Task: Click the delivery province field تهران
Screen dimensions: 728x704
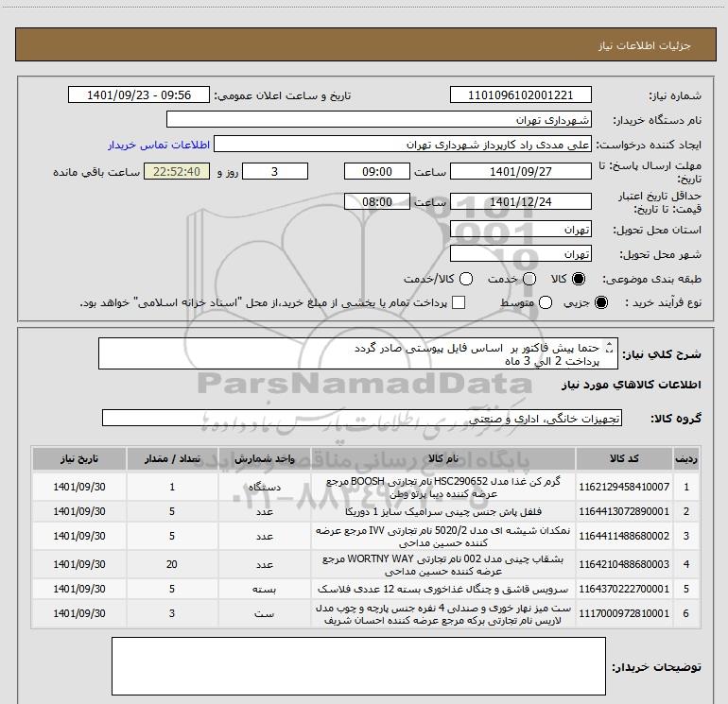Action: point(520,229)
